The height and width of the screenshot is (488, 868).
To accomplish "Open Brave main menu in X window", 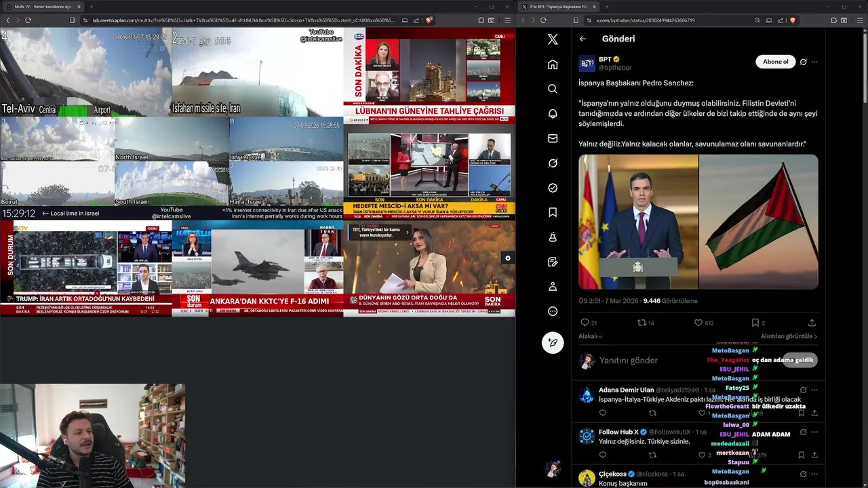I will pos(859,20).
